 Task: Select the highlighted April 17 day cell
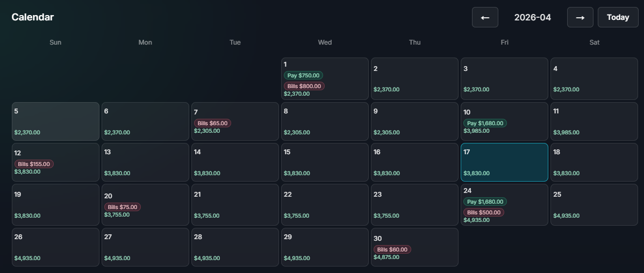pos(504,162)
